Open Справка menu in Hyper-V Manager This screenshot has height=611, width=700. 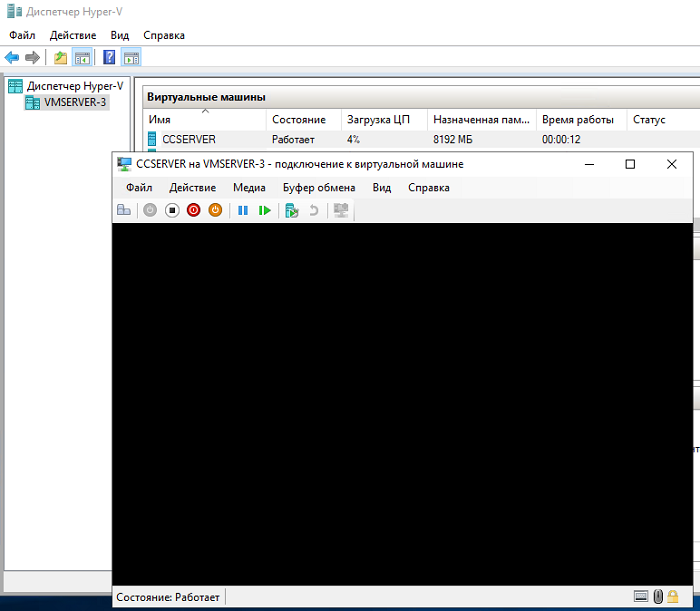coord(164,35)
